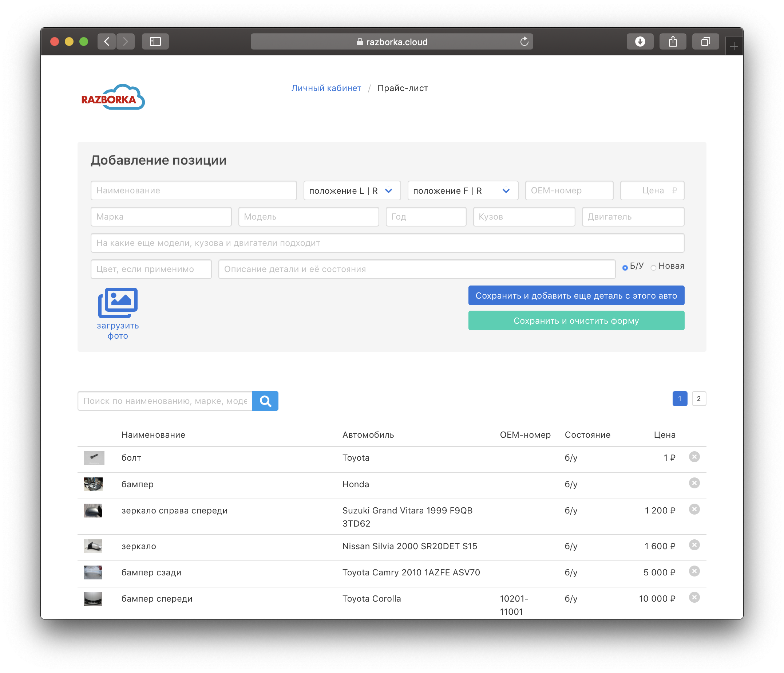Open the положение F | R dropdown
The image size is (784, 673).
coord(462,191)
